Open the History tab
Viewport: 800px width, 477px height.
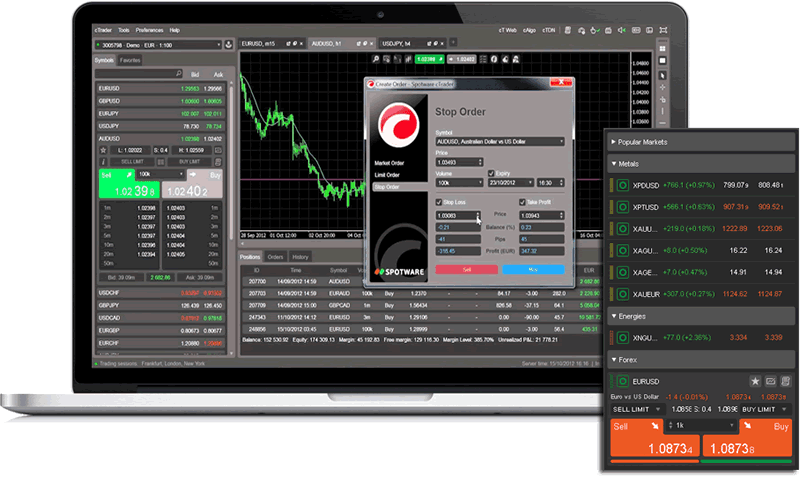pos(300,257)
